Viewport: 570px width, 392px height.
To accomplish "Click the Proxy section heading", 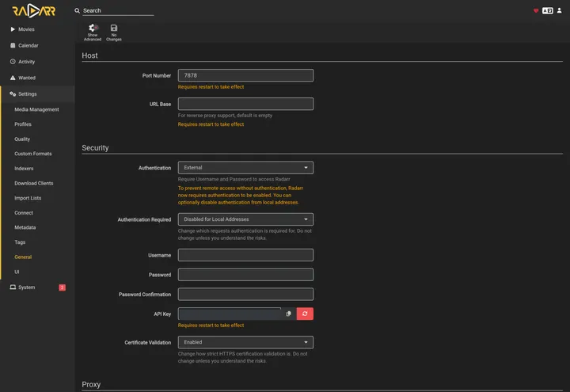I will (x=91, y=384).
